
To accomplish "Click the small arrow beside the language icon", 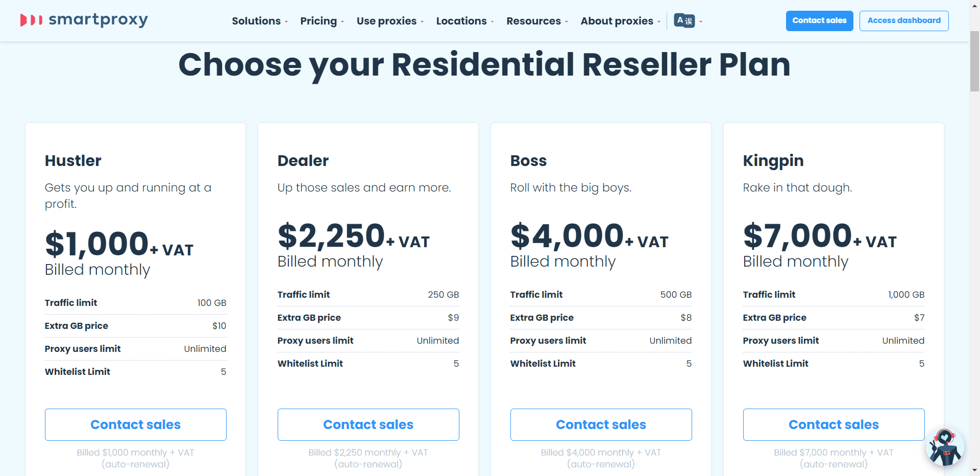I will click(x=701, y=21).
